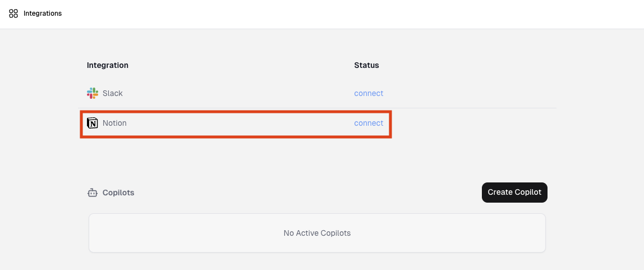This screenshot has height=270, width=644.
Task: Select the Integrations page title
Action: tap(43, 13)
